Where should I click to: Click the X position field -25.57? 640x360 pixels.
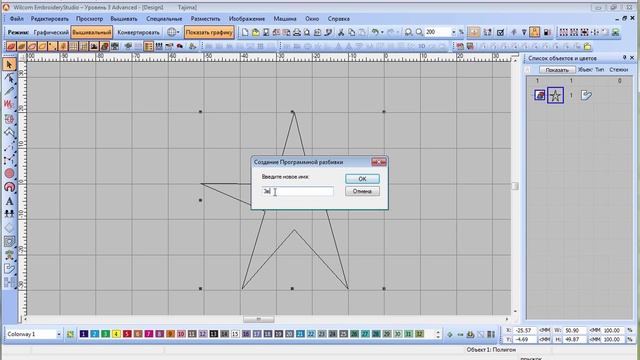(x=525, y=330)
